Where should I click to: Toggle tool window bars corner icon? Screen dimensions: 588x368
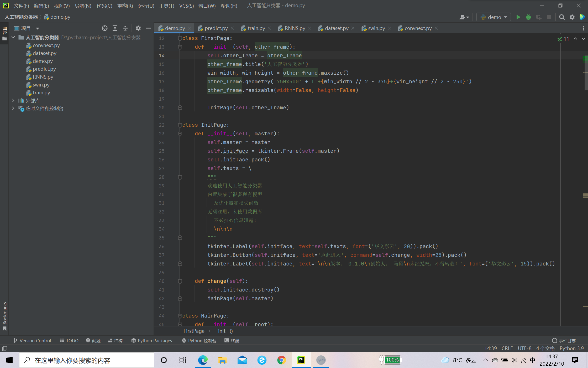coord(5,348)
